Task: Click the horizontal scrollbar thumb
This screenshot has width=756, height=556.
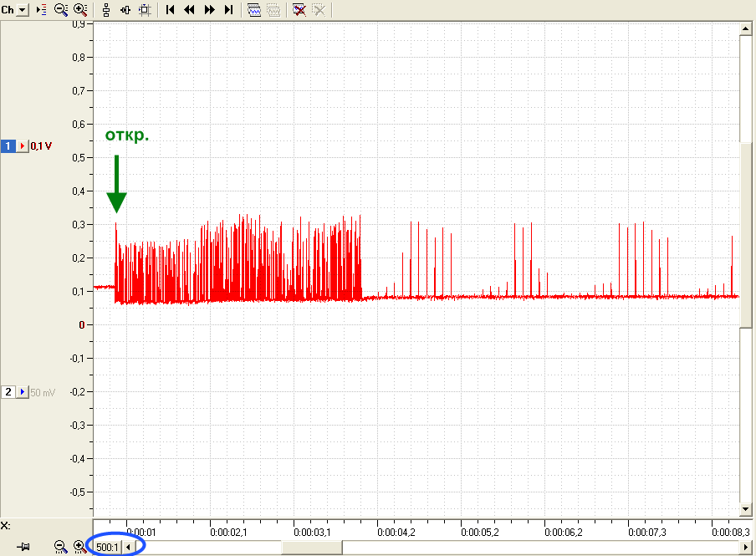Action: (x=312, y=548)
